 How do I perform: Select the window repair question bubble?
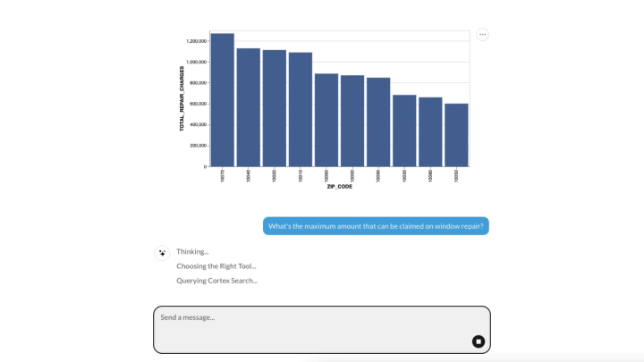point(376,226)
